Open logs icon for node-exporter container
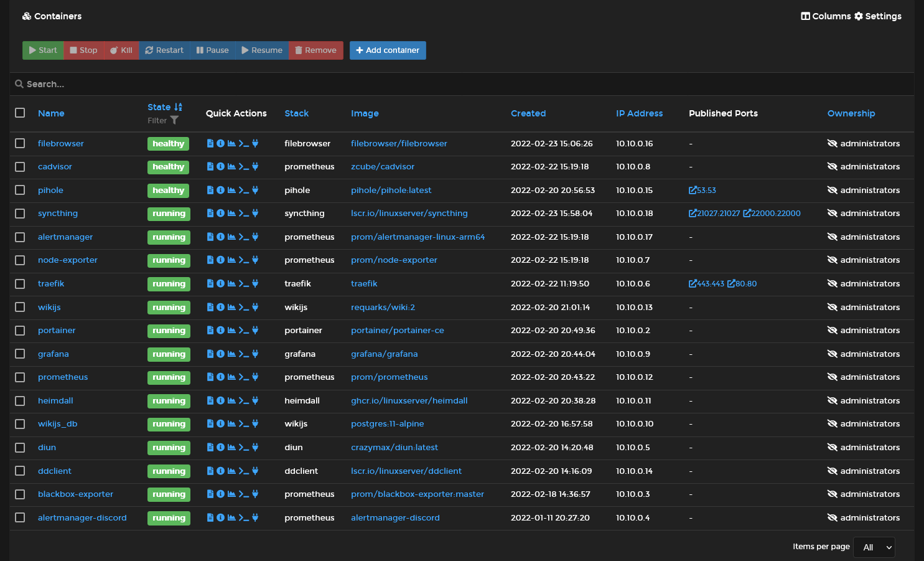The image size is (924, 561). (x=210, y=260)
